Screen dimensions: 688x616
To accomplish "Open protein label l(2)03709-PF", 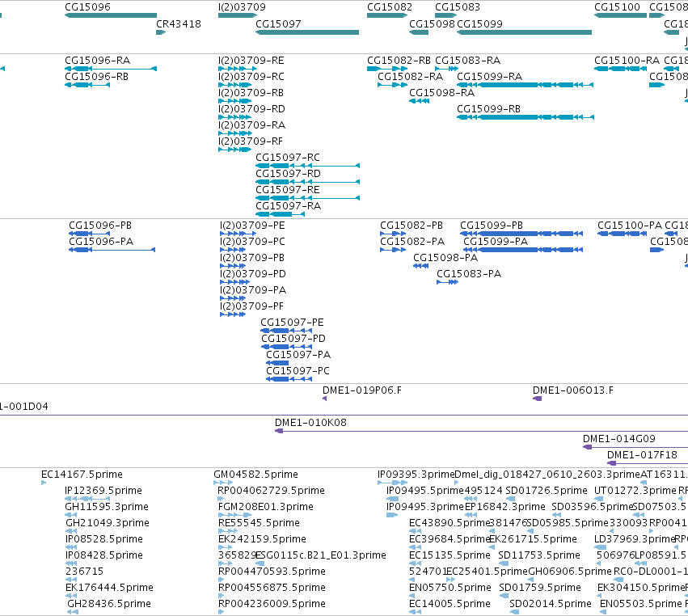I will tap(252, 306).
